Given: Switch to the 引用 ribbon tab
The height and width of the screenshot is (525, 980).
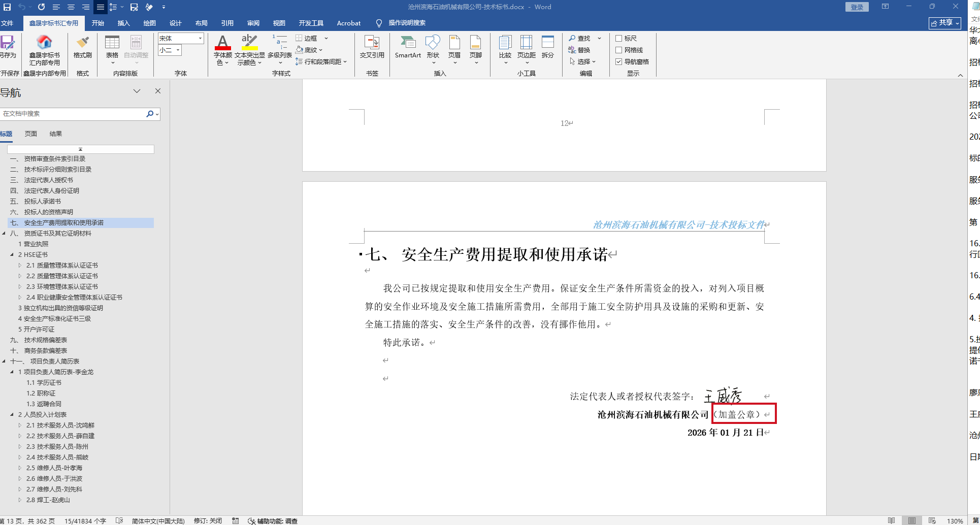Looking at the screenshot, I should click(227, 23).
